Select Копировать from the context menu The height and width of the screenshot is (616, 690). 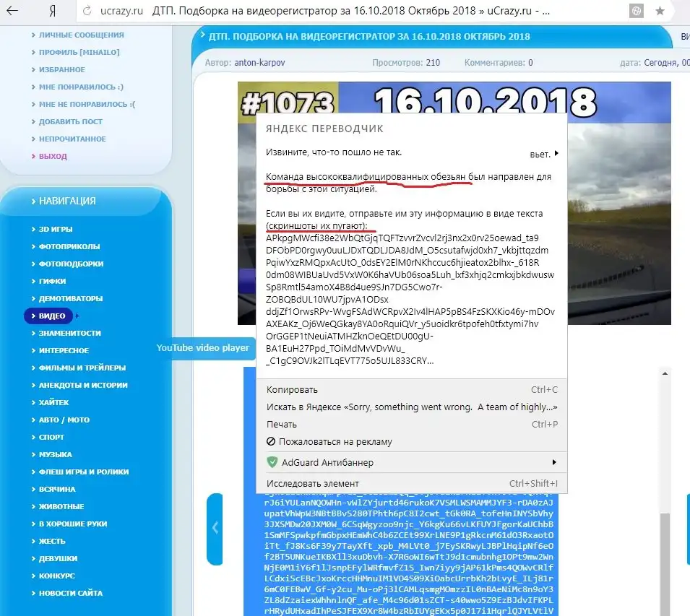click(292, 389)
